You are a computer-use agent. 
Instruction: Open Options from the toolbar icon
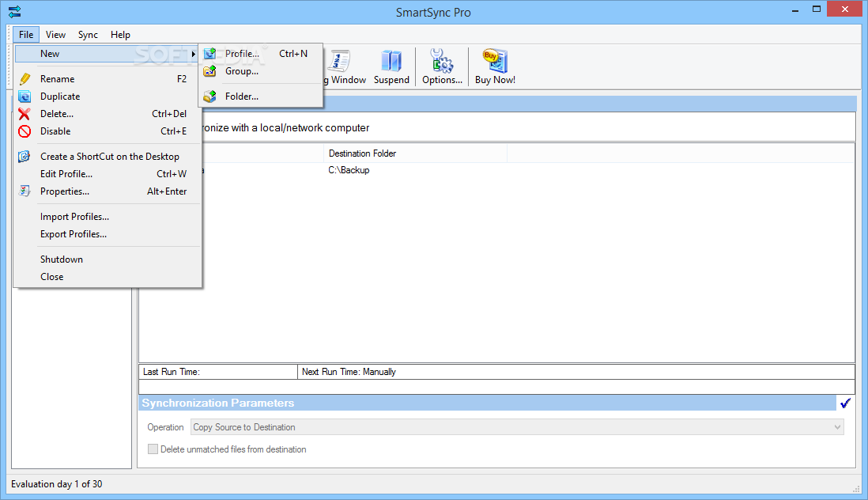(x=442, y=61)
